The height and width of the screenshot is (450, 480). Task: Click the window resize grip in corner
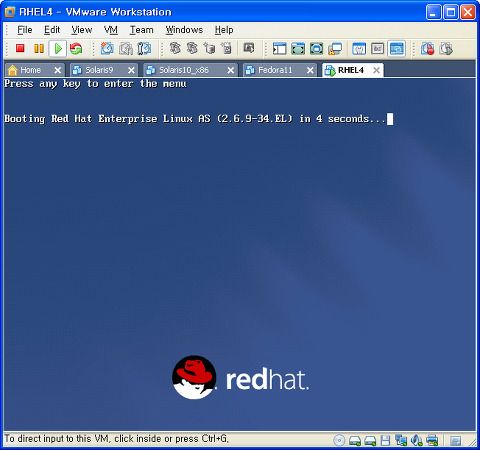point(473,442)
